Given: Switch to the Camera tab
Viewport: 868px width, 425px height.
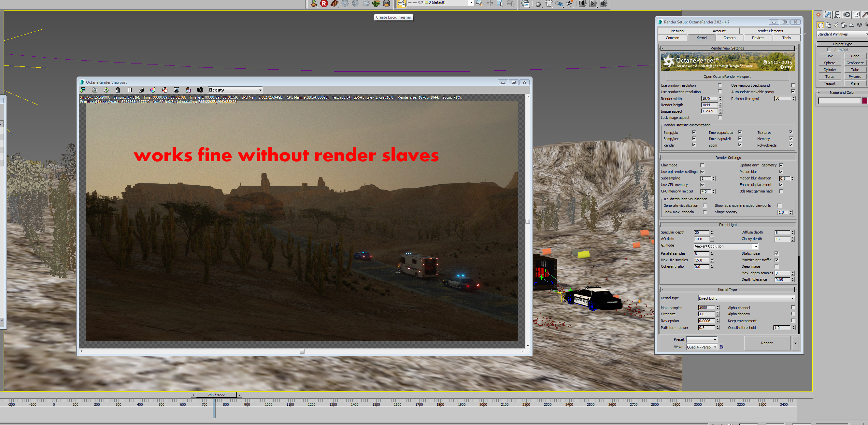Looking at the screenshot, I should click(x=729, y=38).
